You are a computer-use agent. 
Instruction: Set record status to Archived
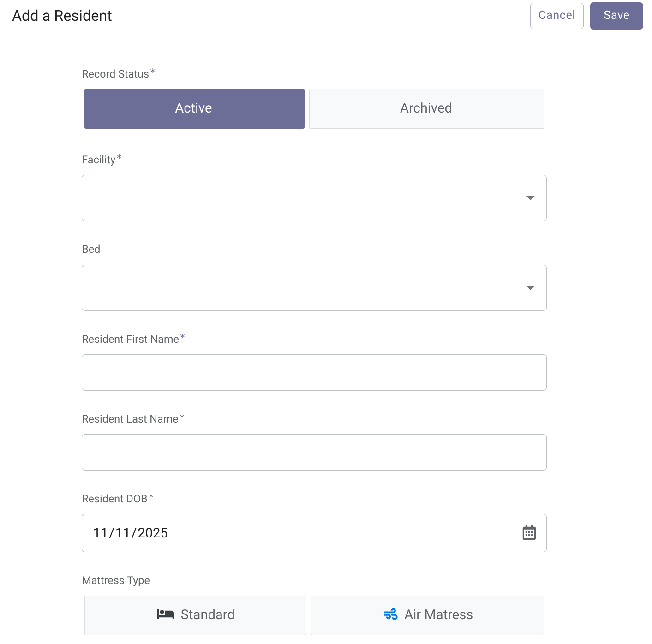click(426, 108)
